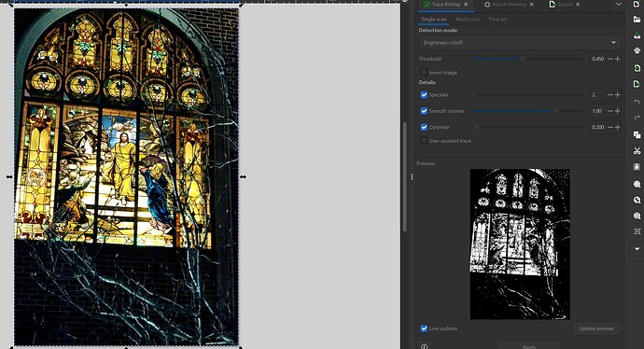Switch to the Pixel art tab
644x349 pixels.
coord(497,20)
